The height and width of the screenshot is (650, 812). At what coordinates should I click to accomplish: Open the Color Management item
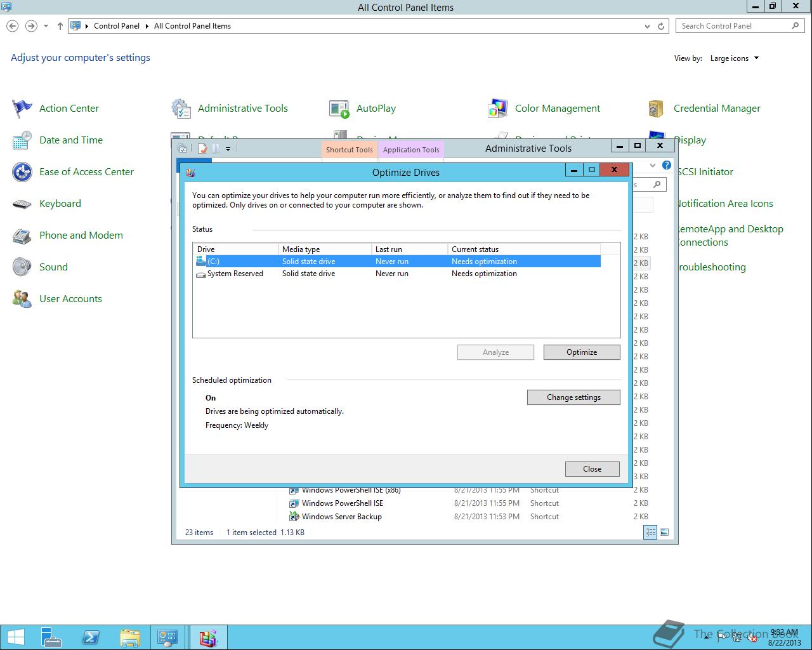(x=544, y=109)
